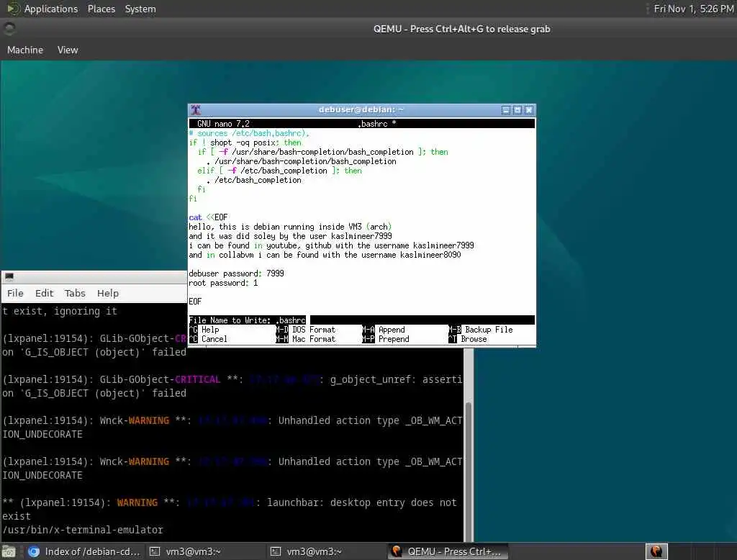
Task: Open the Help menu in the LXTerminal window
Action: point(108,293)
